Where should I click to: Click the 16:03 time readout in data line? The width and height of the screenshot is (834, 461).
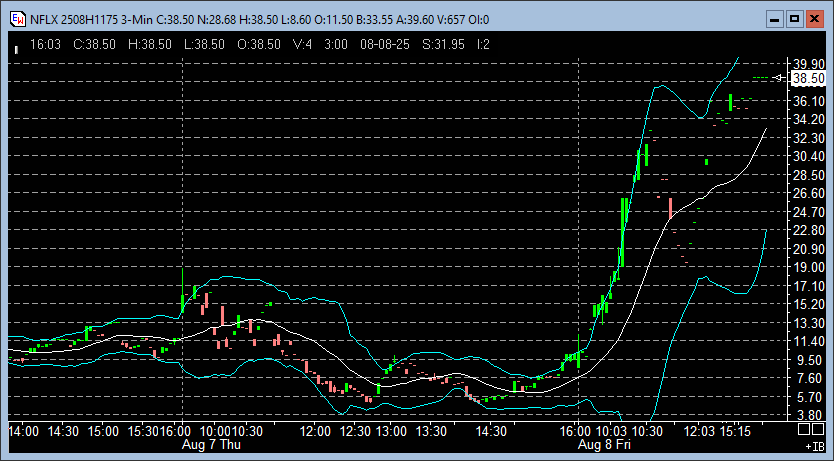coord(45,45)
